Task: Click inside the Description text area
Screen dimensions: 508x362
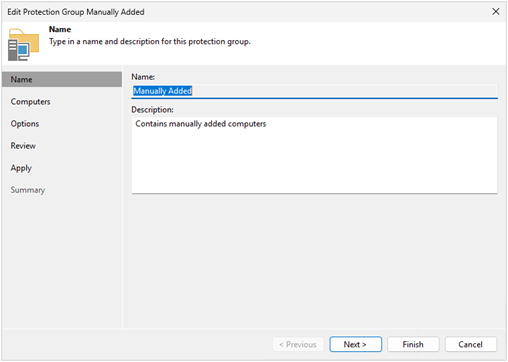Action: click(x=314, y=155)
